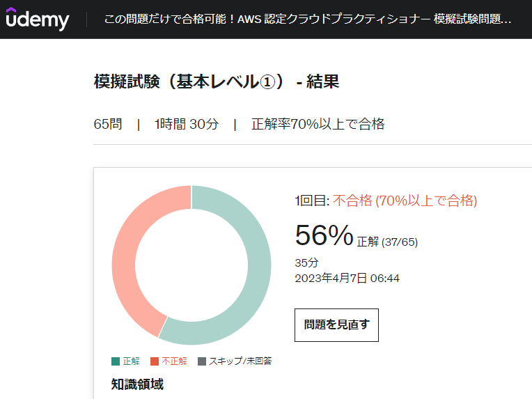Viewport: 532px width, 399px height.
Task: Click the 65問 question count text
Action: [108, 124]
